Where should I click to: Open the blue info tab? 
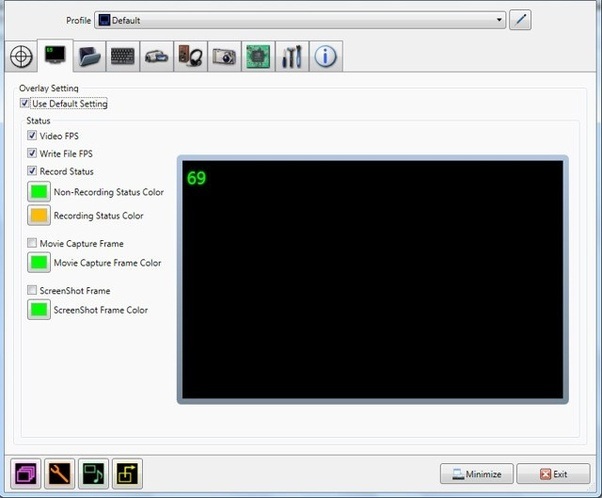tap(326, 57)
